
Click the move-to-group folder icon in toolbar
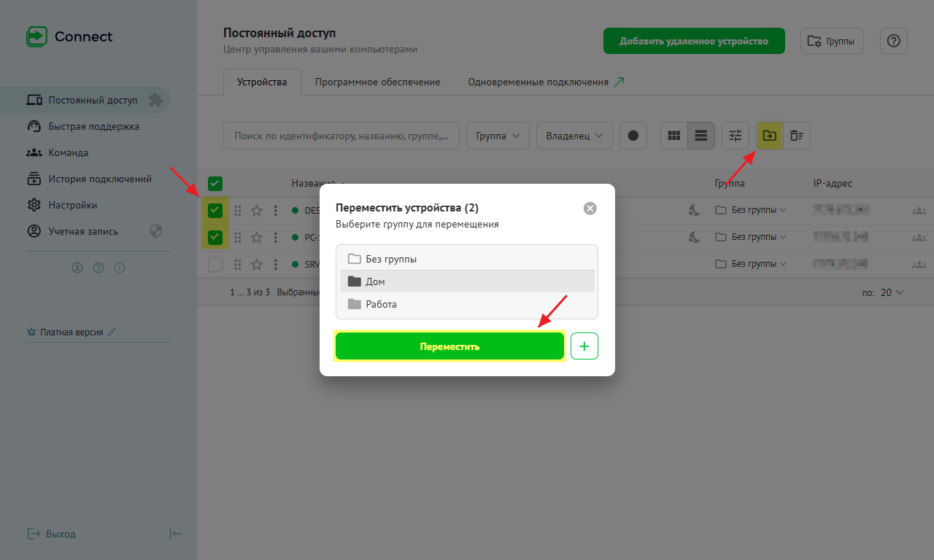pyautogui.click(x=769, y=136)
